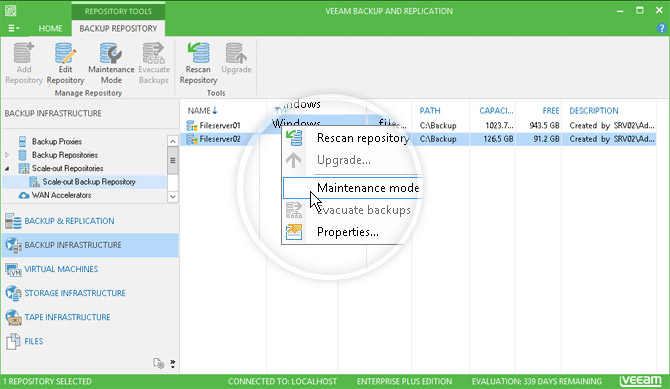The image size is (670, 389).
Task: Click the Backup Repositories tree icon
Action: (x=22, y=155)
